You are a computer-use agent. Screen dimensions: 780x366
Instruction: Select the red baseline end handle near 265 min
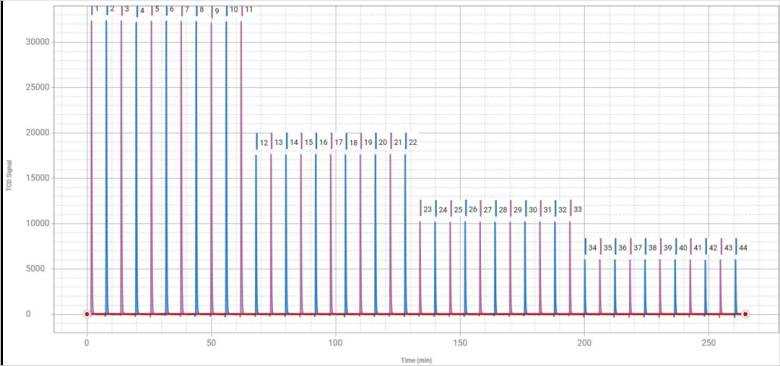[745, 314]
